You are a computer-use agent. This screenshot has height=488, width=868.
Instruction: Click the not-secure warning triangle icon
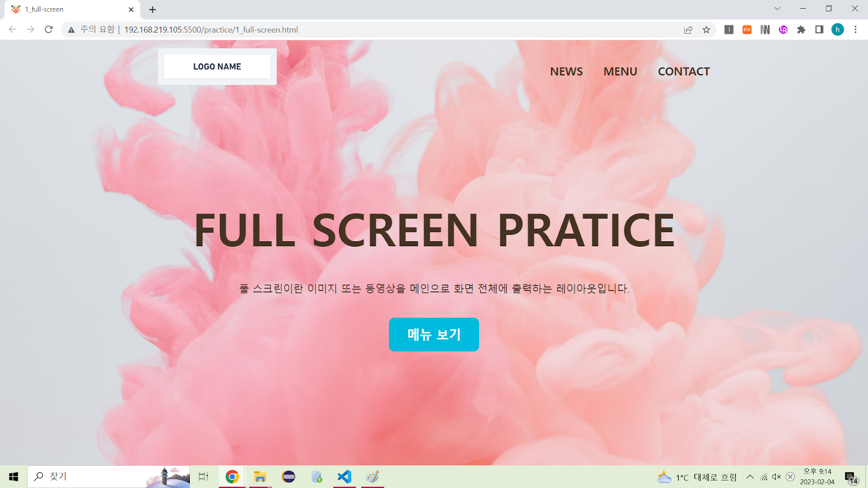coord(71,30)
